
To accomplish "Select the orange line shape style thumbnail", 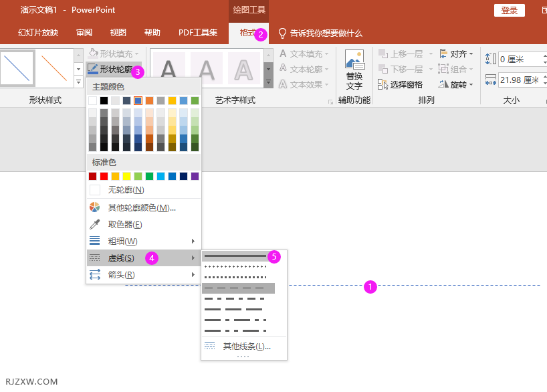I will click(x=54, y=68).
